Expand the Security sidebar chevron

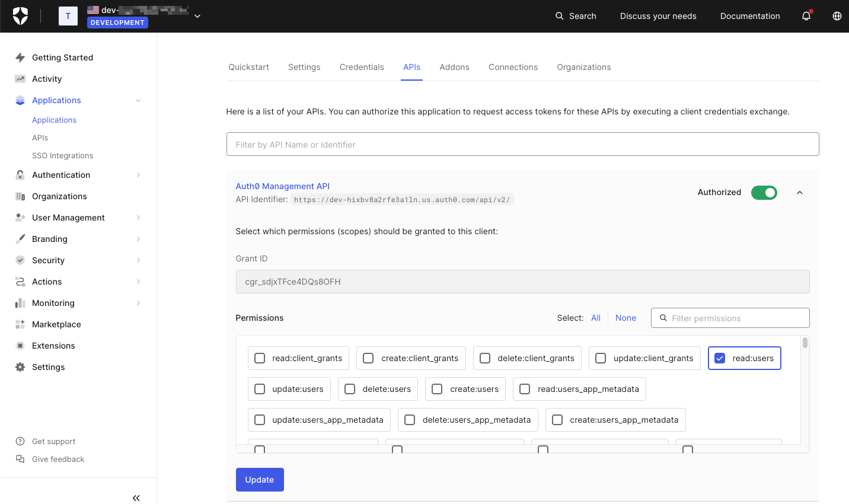[138, 260]
